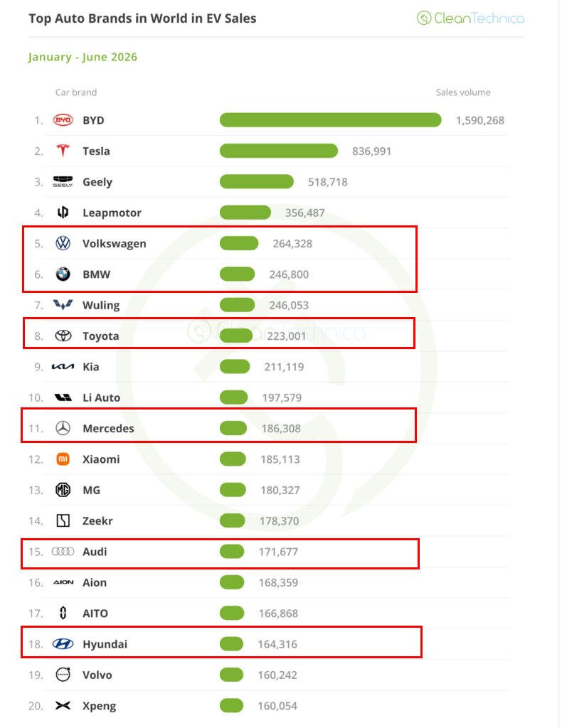The image size is (562, 728).
Task: Click the orange Xiaomi logo
Action: 63,459
